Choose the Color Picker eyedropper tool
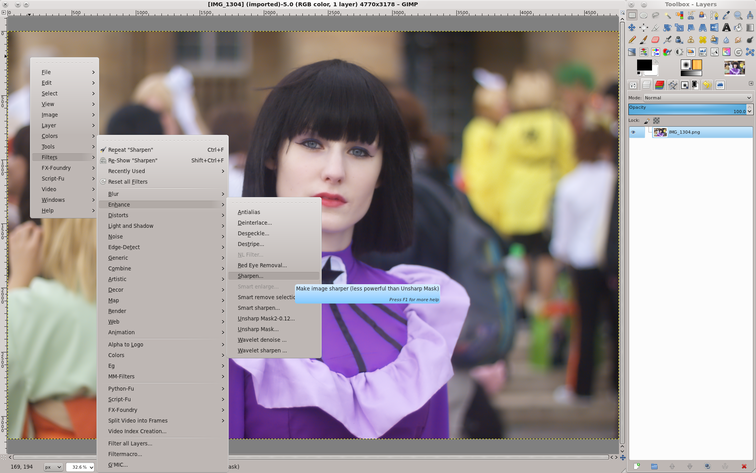The height and width of the screenshot is (473, 756). click(726, 15)
